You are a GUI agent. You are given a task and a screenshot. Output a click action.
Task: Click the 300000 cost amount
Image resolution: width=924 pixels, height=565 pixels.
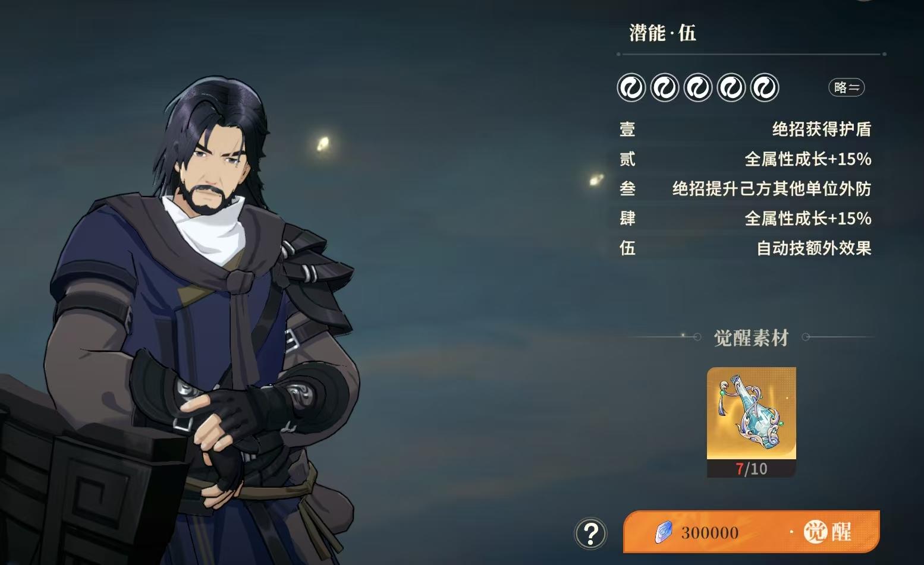tap(710, 532)
